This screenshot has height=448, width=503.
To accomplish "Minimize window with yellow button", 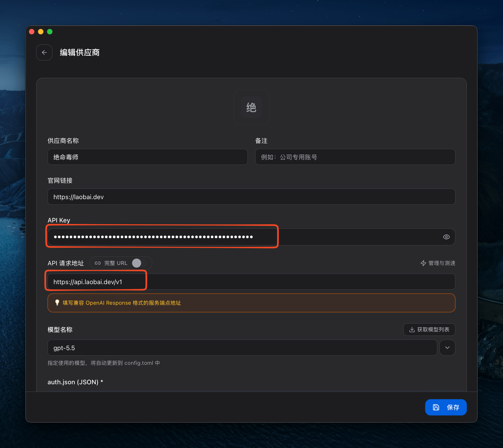I will tap(41, 32).
